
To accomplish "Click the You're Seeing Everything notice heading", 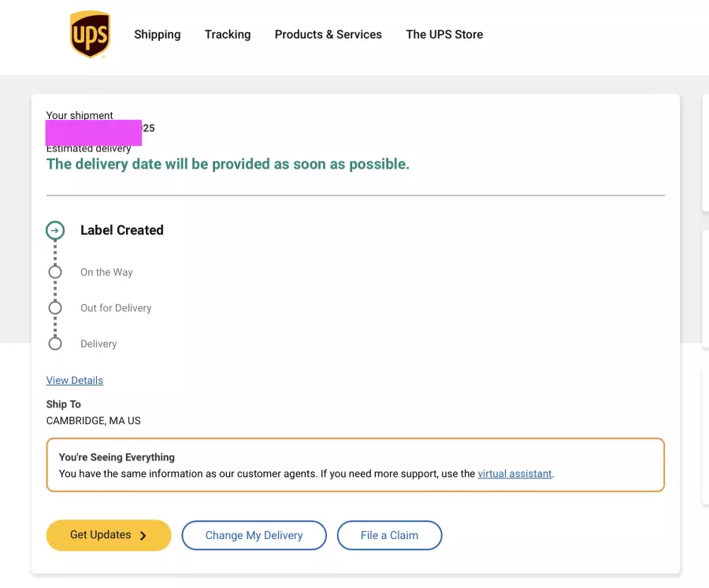I will [x=117, y=457].
